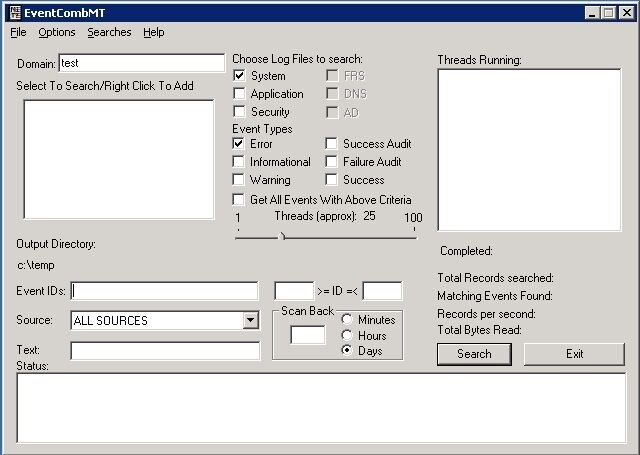Check the Failure Audit event type

[x=331, y=162]
